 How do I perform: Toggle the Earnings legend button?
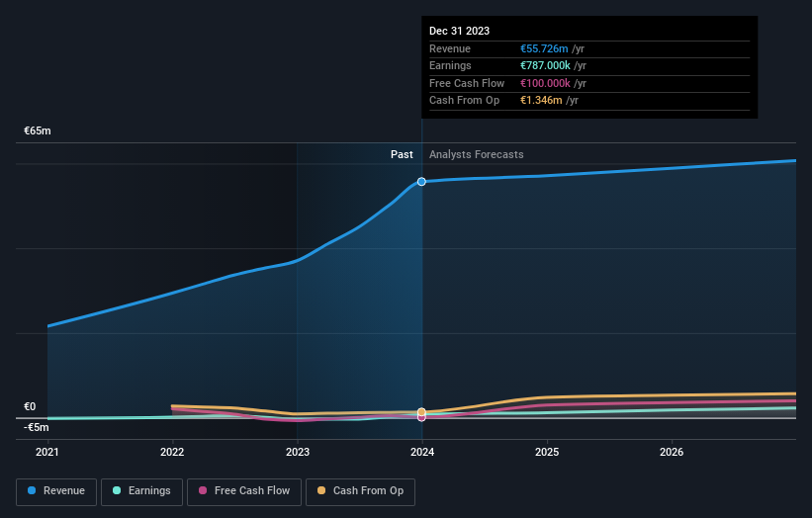click(141, 491)
